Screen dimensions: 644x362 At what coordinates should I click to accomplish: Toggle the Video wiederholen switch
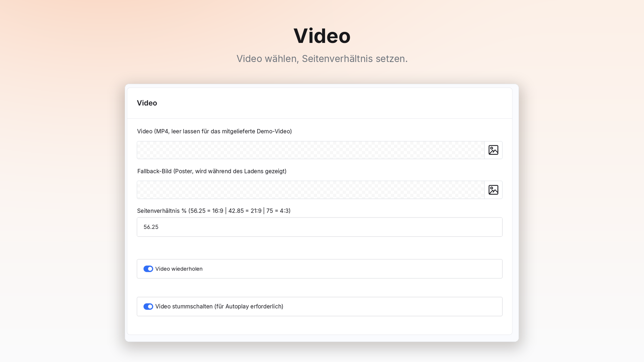(x=148, y=269)
